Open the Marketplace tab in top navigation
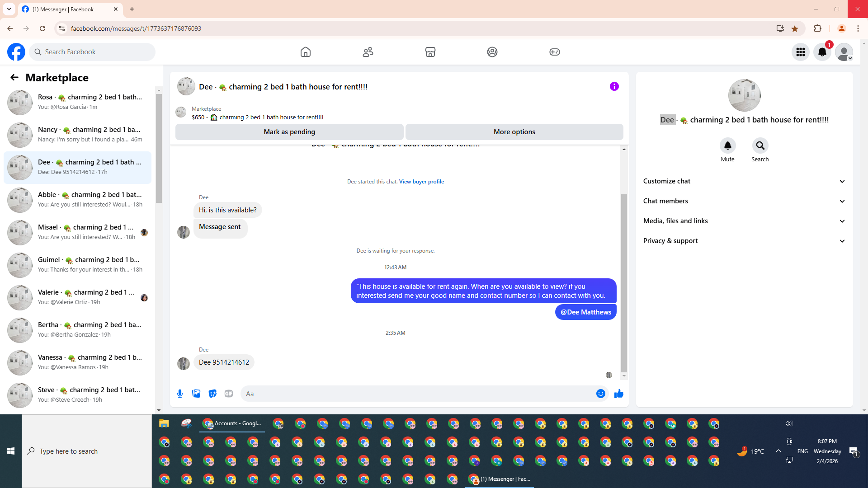This screenshot has height=488, width=868. (x=430, y=52)
